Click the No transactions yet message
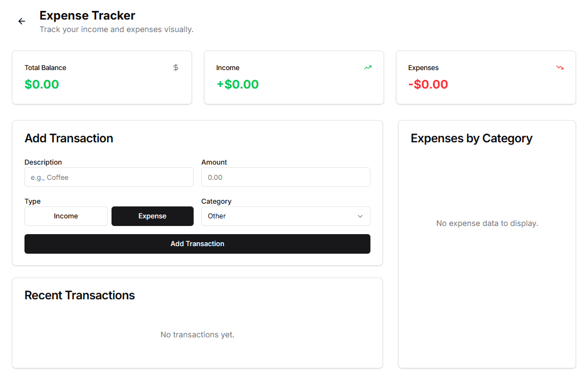Viewport: 588px width, 377px height. point(197,334)
